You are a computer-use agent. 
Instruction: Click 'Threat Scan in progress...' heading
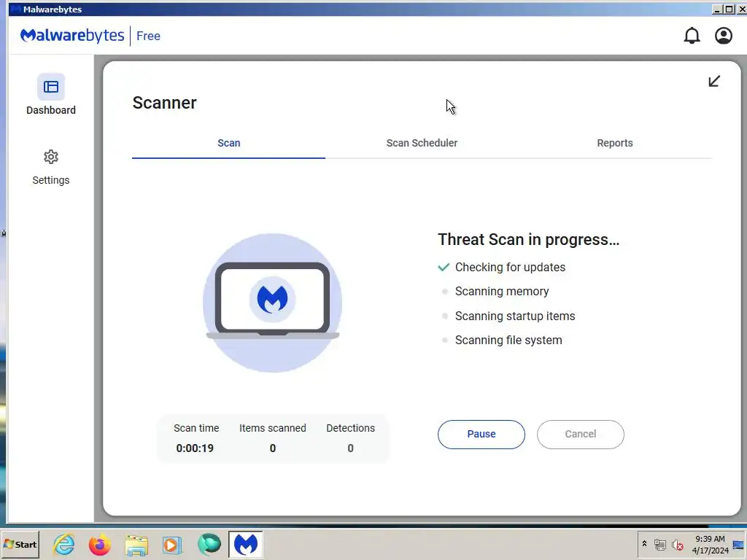528,239
